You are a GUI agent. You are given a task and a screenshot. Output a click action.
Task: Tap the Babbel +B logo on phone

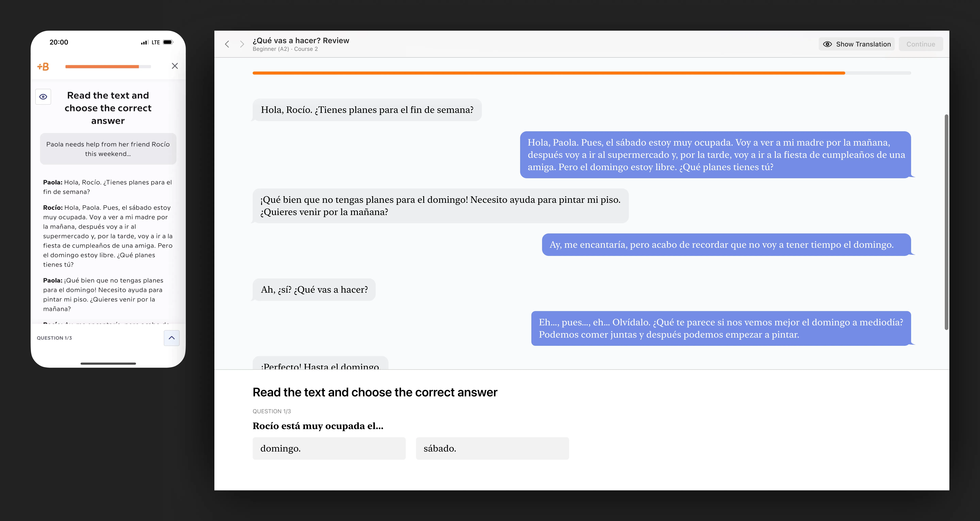point(43,67)
